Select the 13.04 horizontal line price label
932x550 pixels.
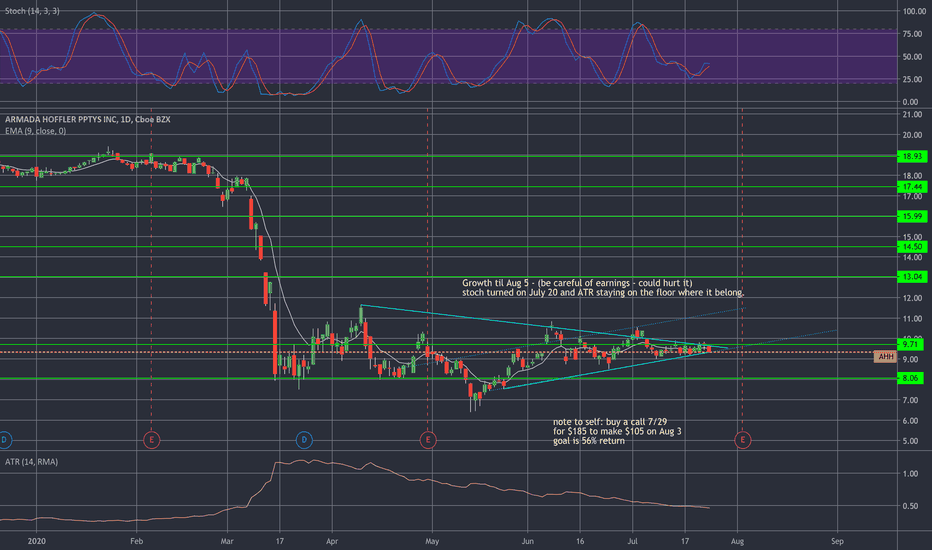pyautogui.click(x=912, y=277)
